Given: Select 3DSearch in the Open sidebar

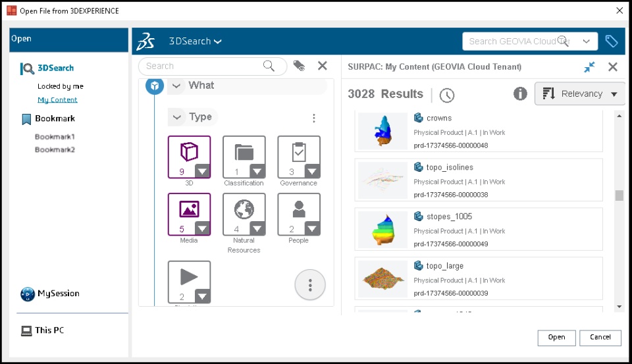Looking at the screenshot, I should [x=55, y=68].
